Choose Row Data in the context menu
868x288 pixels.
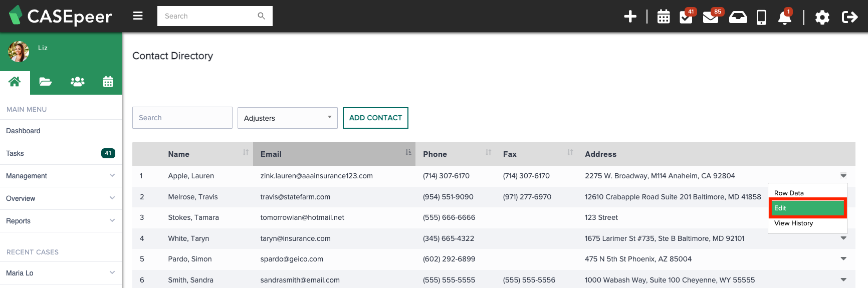[807, 193]
